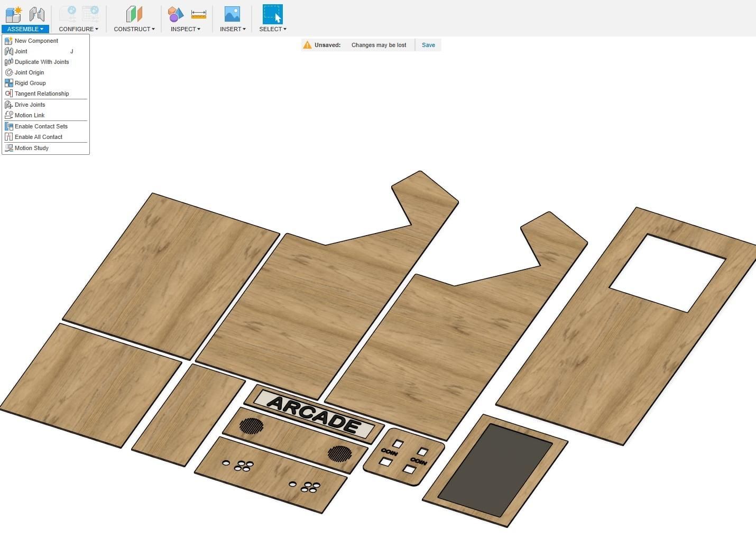Screen dimensions: 756x540
Task: Click the unsaved warning triangle icon
Action: 307,45
